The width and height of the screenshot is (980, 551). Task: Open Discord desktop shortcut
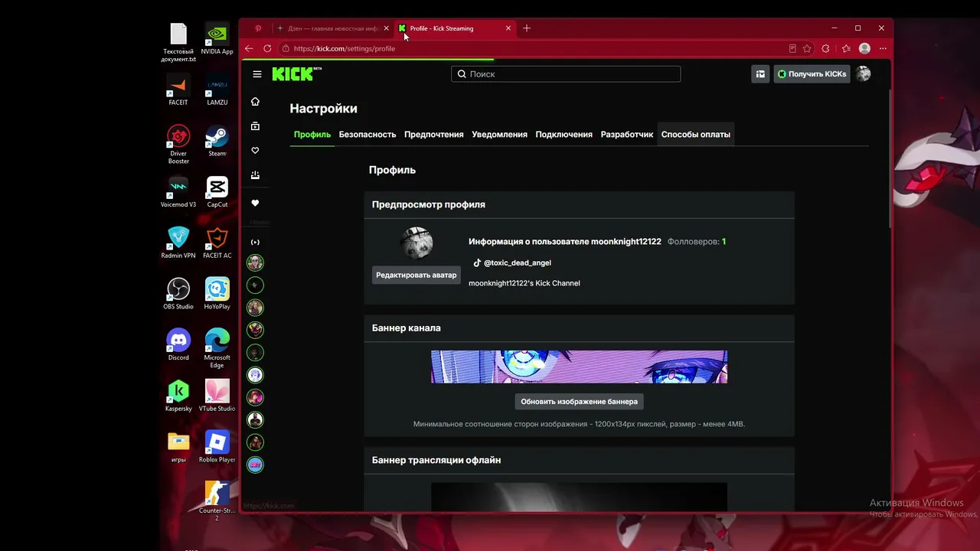click(178, 344)
